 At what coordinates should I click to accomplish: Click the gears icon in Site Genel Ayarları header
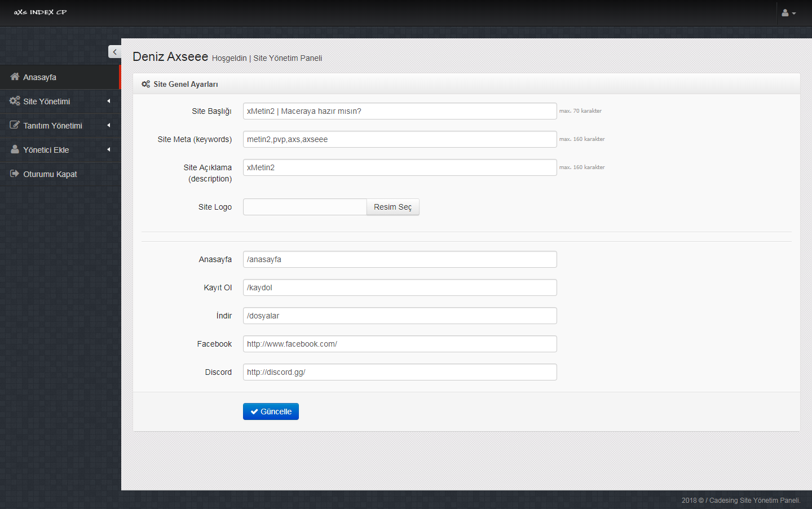(x=145, y=84)
